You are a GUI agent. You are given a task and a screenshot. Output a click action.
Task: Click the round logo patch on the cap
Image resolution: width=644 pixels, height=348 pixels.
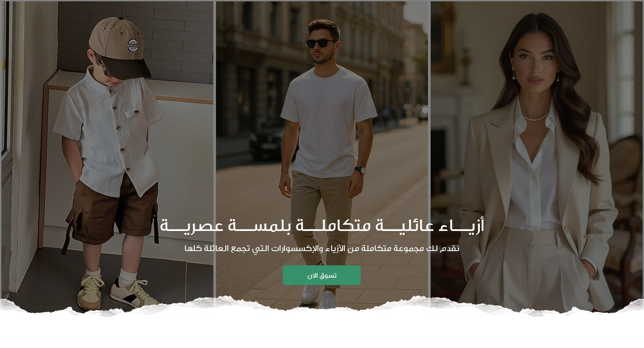pyautogui.click(x=132, y=45)
